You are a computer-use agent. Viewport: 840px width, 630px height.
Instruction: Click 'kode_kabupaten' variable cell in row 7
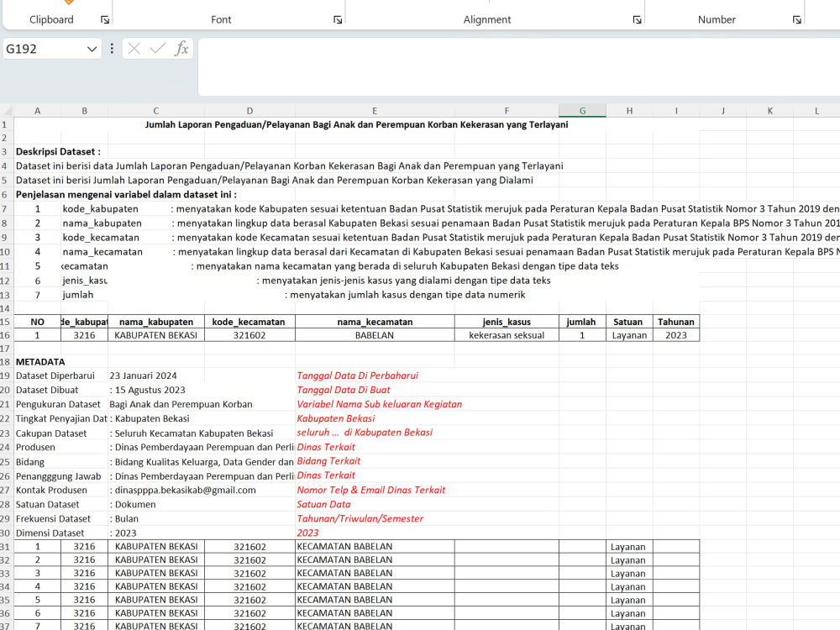point(100,209)
